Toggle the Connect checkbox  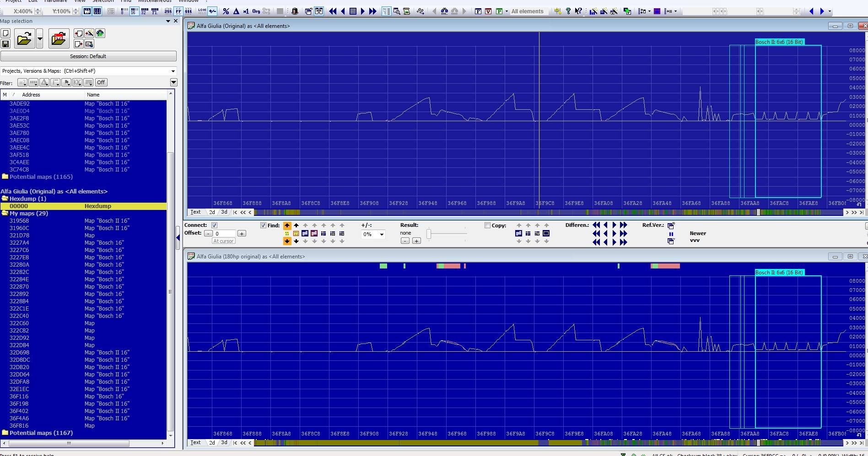214,225
